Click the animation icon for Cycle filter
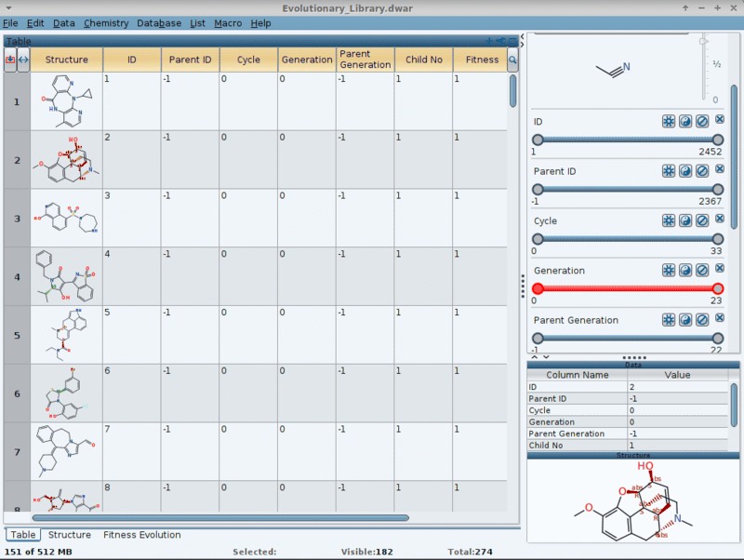Viewport: 744px width, 560px height. 668,220
